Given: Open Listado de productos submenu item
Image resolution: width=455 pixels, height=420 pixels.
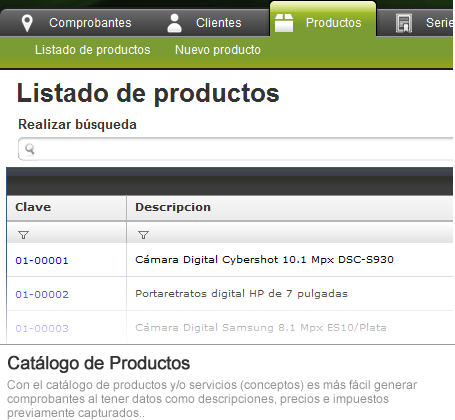Looking at the screenshot, I should [93, 50].
